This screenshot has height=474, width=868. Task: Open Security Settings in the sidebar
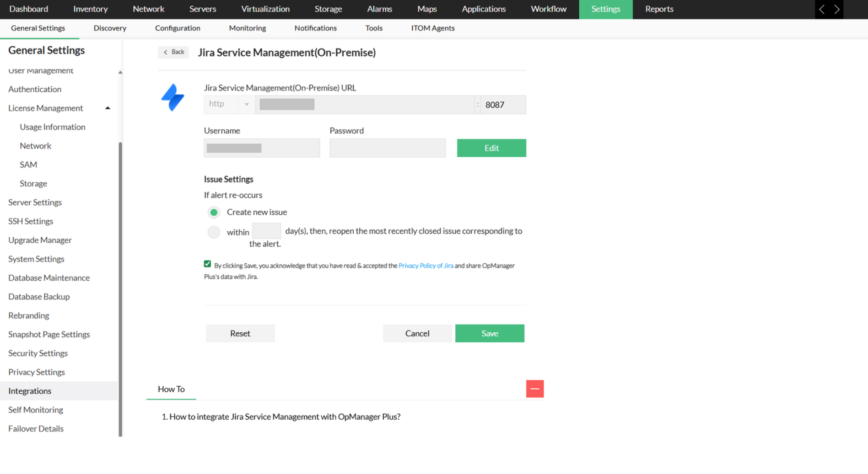(38, 354)
